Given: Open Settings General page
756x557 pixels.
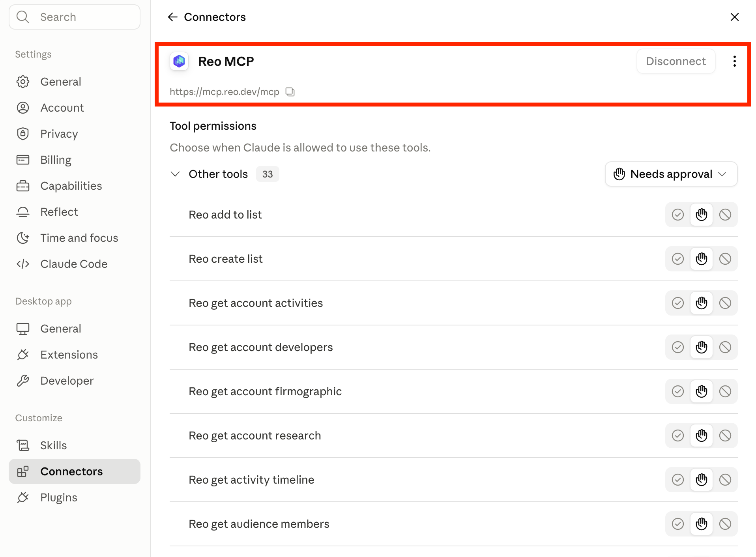Looking at the screenshot, I should pos(75,82).
